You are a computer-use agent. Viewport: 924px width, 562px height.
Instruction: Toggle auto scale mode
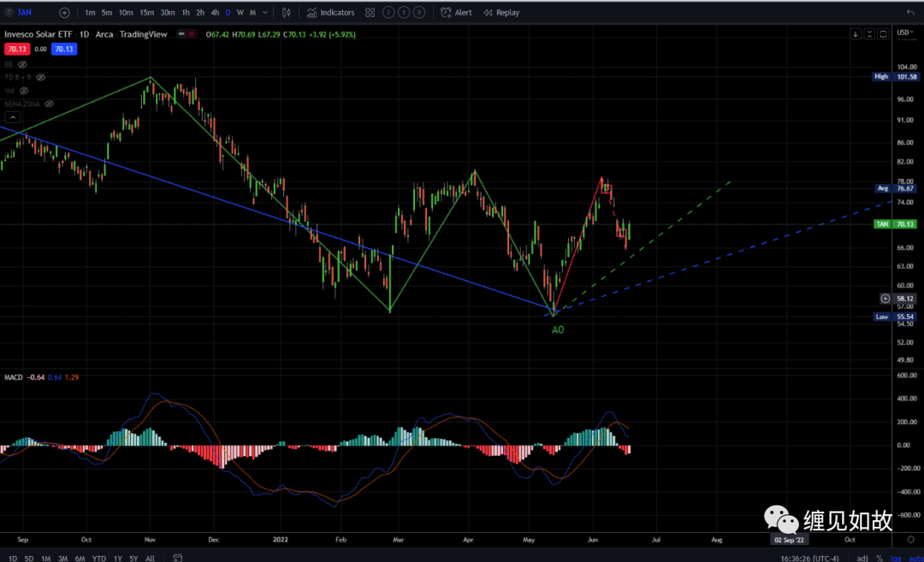915,558
